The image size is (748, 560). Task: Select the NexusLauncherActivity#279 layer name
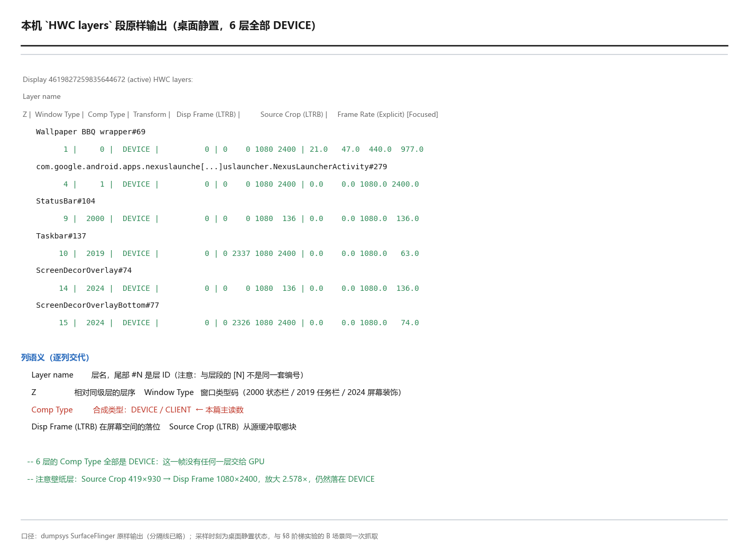211,167
